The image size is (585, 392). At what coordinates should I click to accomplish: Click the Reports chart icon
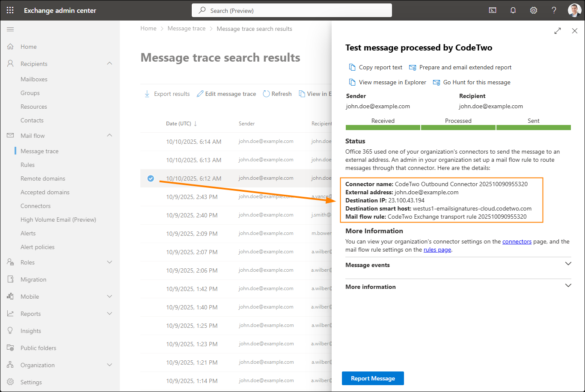(x=10, y=314)
